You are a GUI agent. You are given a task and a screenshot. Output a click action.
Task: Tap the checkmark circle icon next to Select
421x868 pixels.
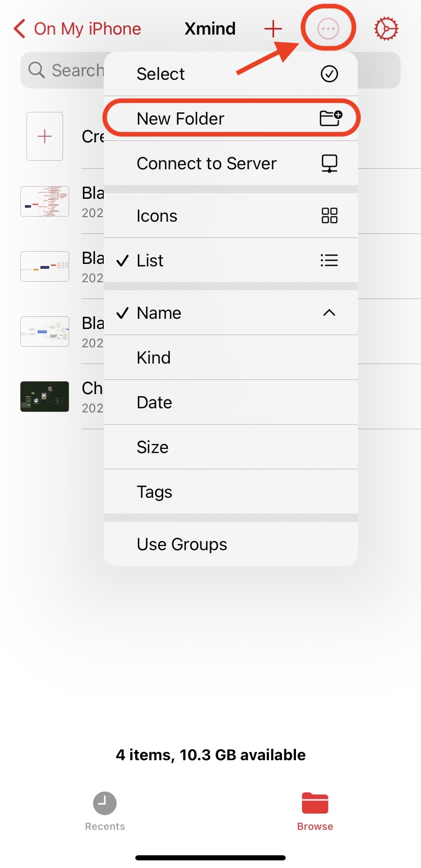click(329, 74)
